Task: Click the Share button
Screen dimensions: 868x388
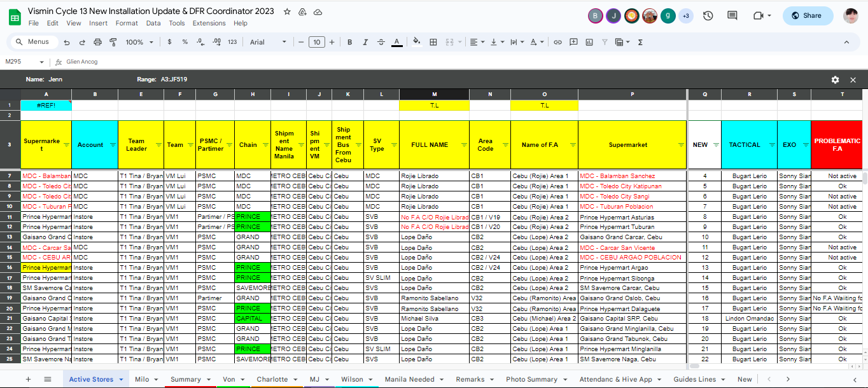Action: [808, 15]
